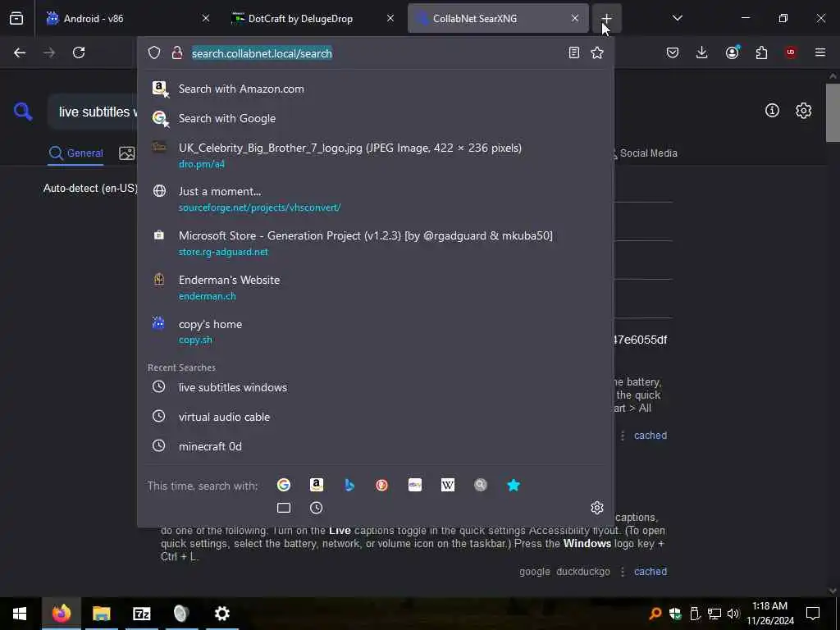
Task: Search only bookmarks with blue star icon
Action: coord(514,486)
